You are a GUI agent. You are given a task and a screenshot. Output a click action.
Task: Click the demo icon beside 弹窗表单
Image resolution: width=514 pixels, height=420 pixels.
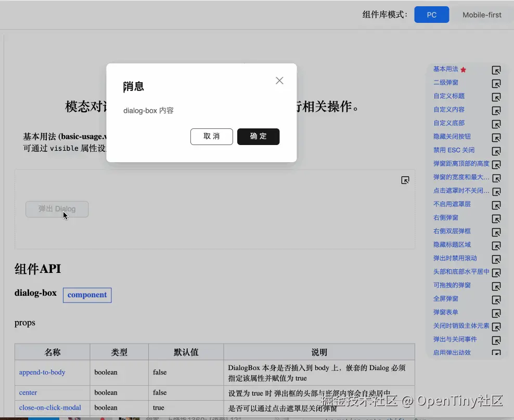(496, 312)
